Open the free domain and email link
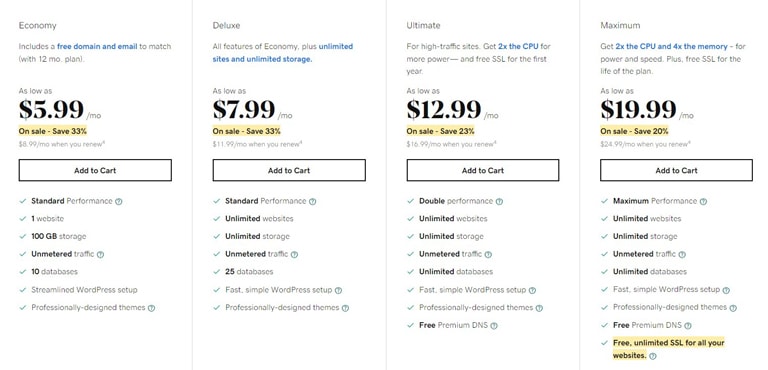 click(x=97, y=47)
